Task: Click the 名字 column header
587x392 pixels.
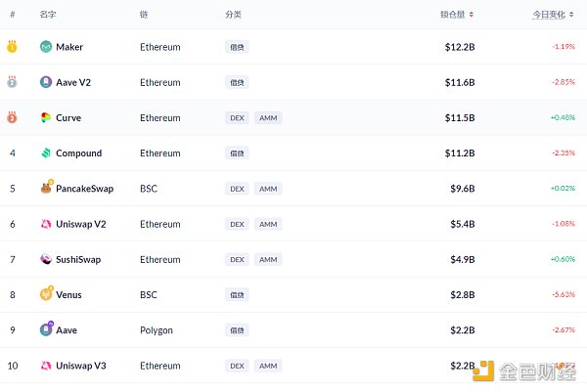Action: pos(48,15)
